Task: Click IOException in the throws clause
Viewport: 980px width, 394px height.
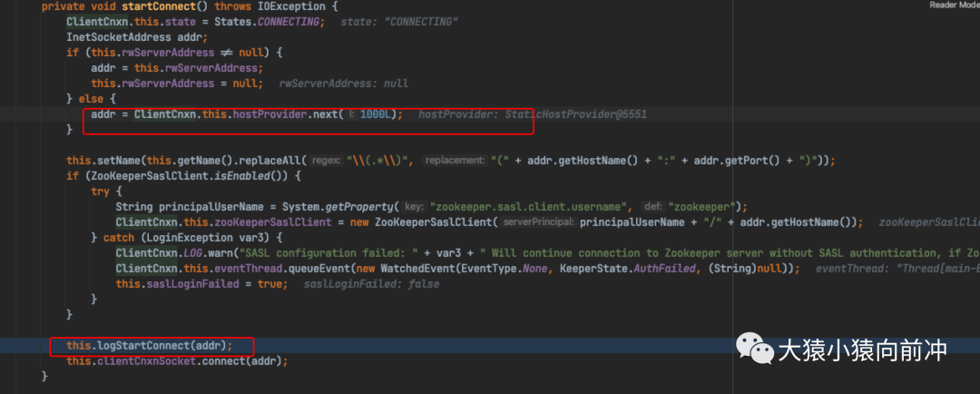Action: tap(293, 7)
